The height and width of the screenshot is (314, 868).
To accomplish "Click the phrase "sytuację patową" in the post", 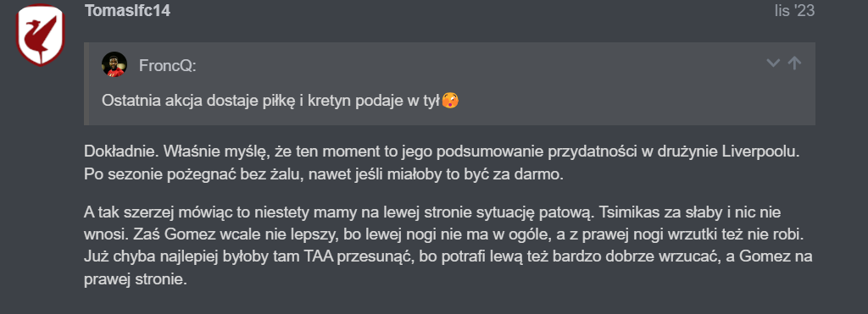I will (x=524, y=212).
